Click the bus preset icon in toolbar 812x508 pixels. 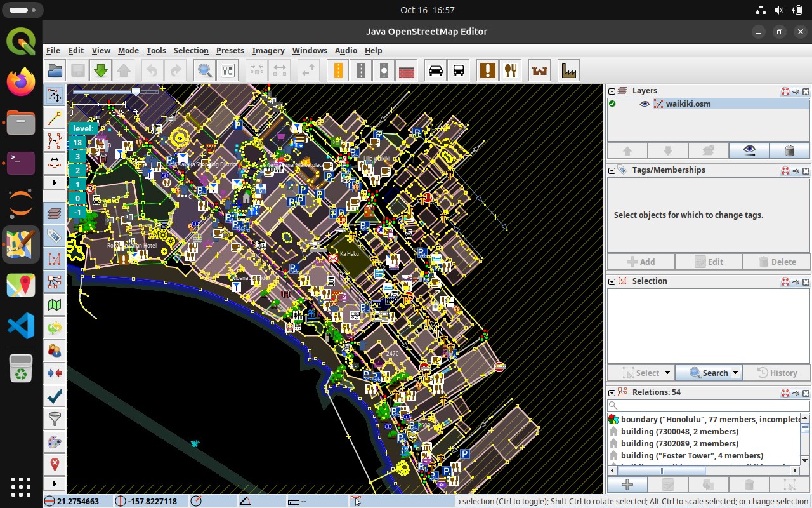coord(459,70)
